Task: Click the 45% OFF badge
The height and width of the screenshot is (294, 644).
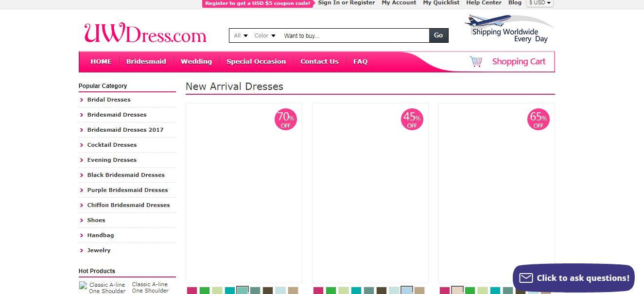Action: click(x=412, y=119)
